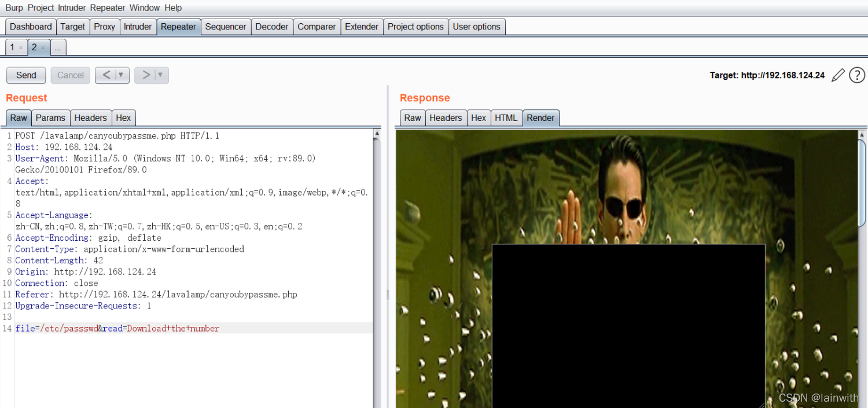Click the User-Agent header line
The width and height of the screenshot is (868, 408).
(165, 164)
